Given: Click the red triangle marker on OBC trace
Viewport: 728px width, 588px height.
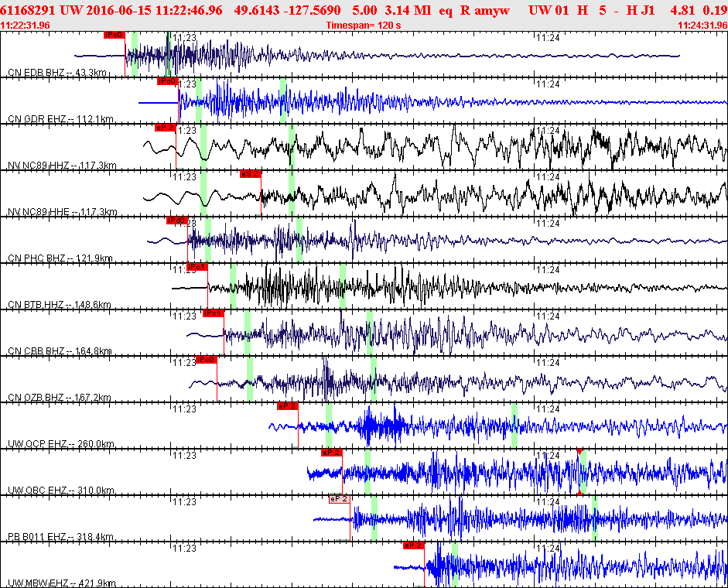Looking at the screenshot, I should click(x=579, y=452).
